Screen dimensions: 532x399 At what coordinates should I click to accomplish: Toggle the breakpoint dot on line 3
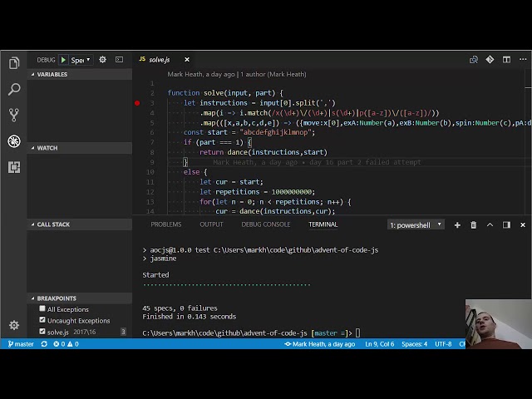[137, 103]
